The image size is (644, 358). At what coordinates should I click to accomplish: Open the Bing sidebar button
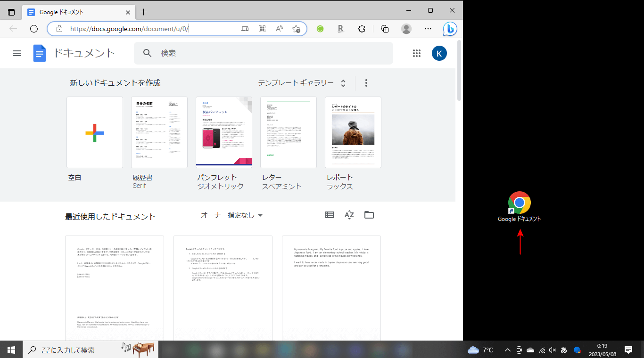(x=450, y=29)
